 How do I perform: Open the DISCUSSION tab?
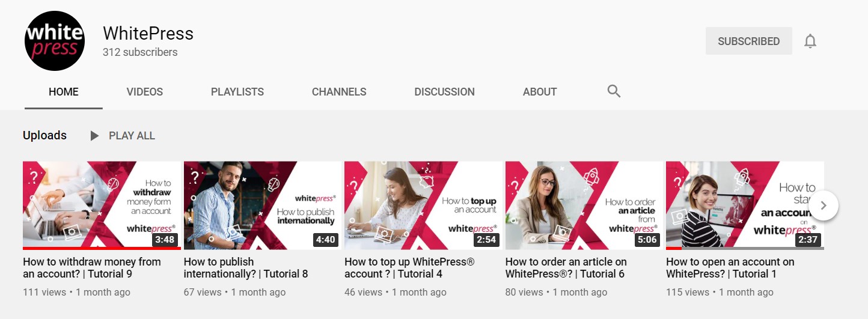point(444,92)
